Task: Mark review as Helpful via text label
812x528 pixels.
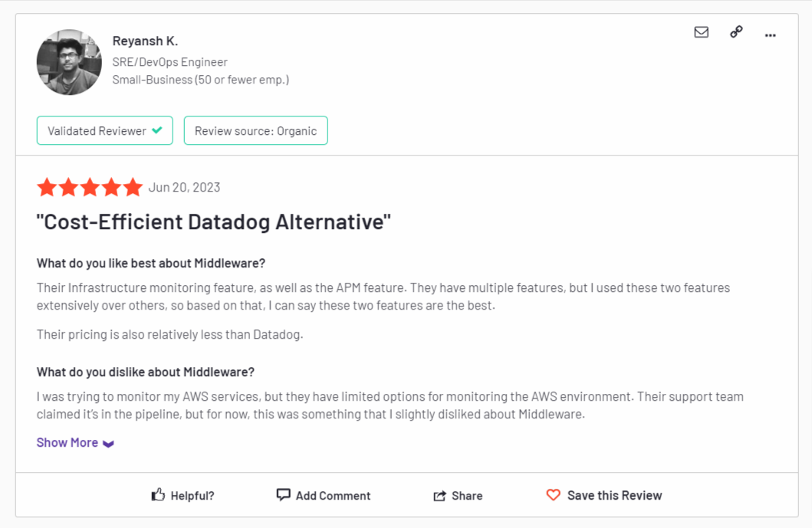Action: tap(192, 496)
